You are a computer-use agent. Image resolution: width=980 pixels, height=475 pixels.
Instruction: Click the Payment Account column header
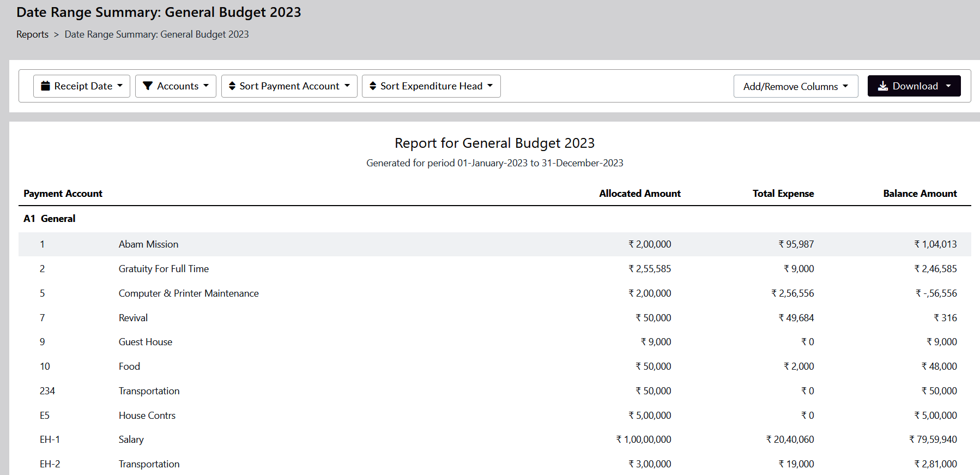tap(63, 194)
